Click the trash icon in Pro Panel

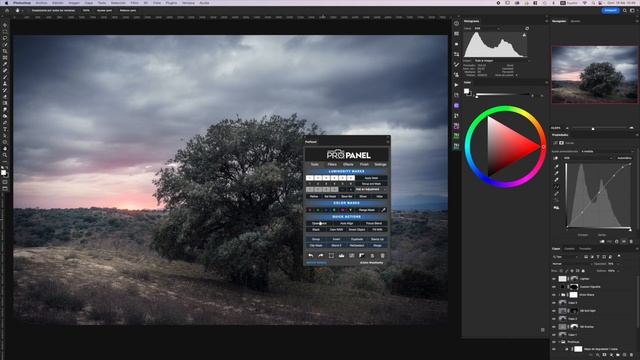click(382, 256)
